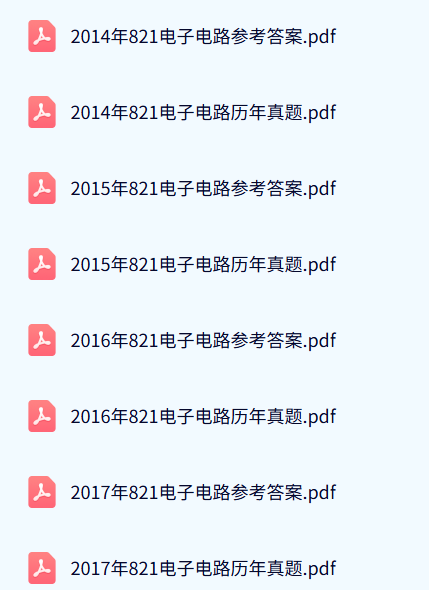Click PDF icon for 2014年821电子电路历年真题
Viewport: 429px width, 590px height.
tap(42, 112)
